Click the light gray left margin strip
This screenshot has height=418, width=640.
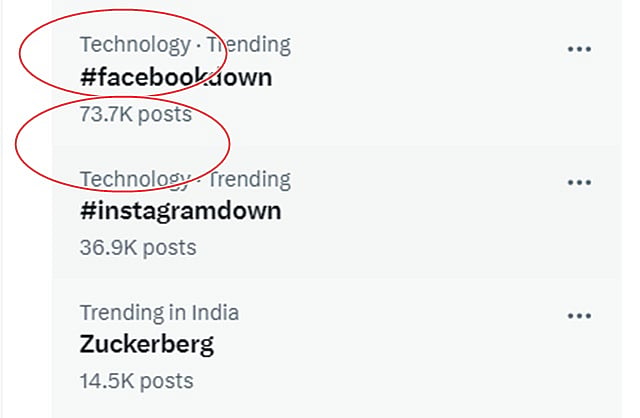[25, 300]
